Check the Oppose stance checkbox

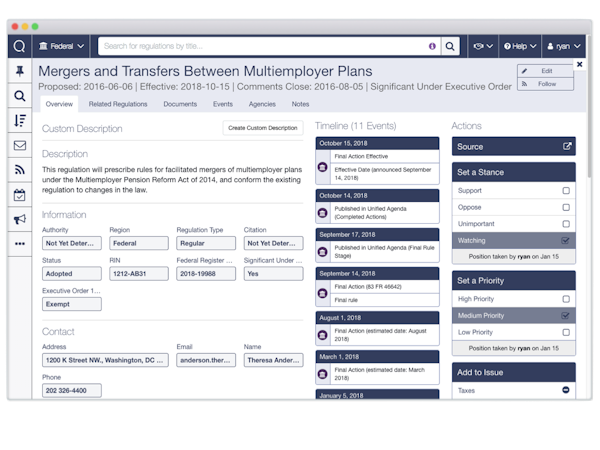click(x=566, y=207)
